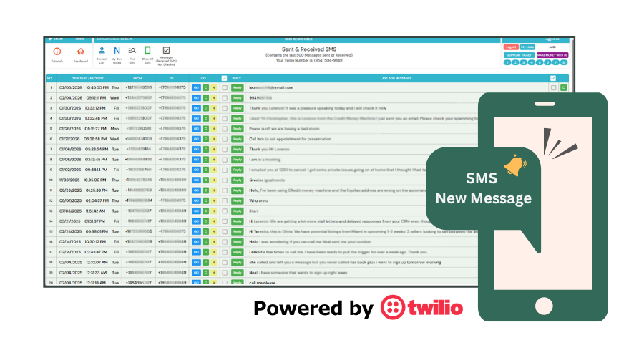
Task: Click the FROM column header
Action: tap(137, 78)
